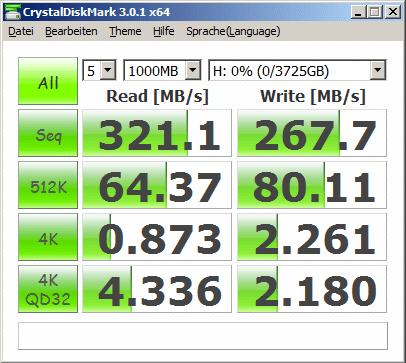This screenshot has height=363, width=406.
Task: Open the Theme menu
Action: pyautogui.click(x=125, y=31)
